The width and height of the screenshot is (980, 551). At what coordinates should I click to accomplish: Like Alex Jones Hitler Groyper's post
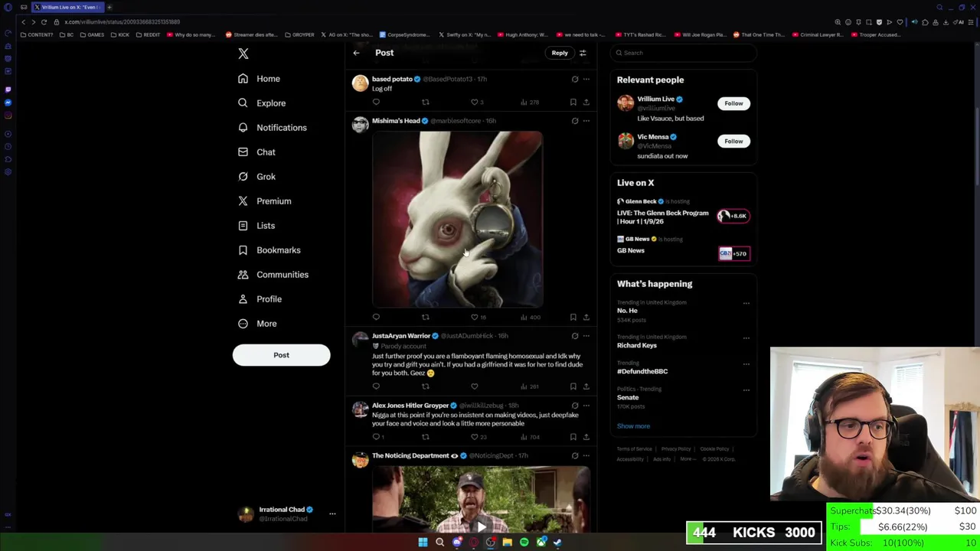point(475,437)
